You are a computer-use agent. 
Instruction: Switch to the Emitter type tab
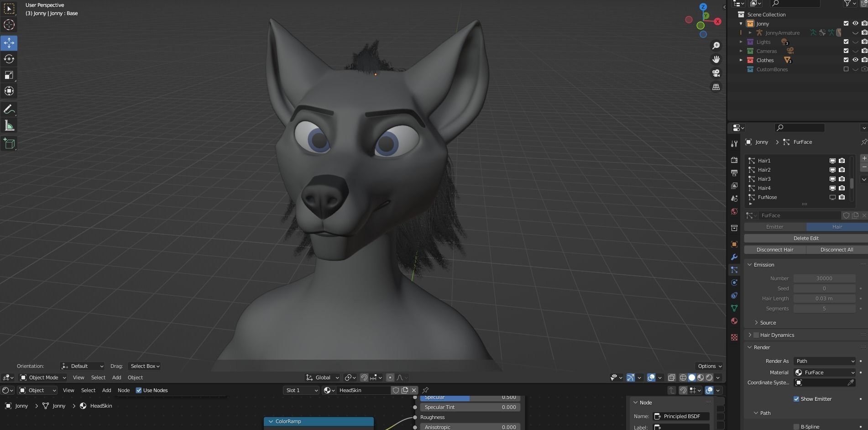click(x=775, y=227)
